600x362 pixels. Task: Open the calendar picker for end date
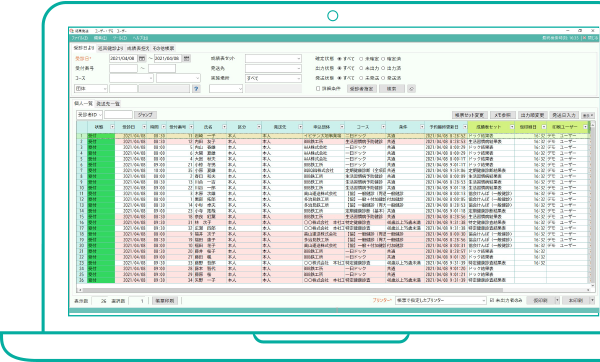tap(186, 59)
